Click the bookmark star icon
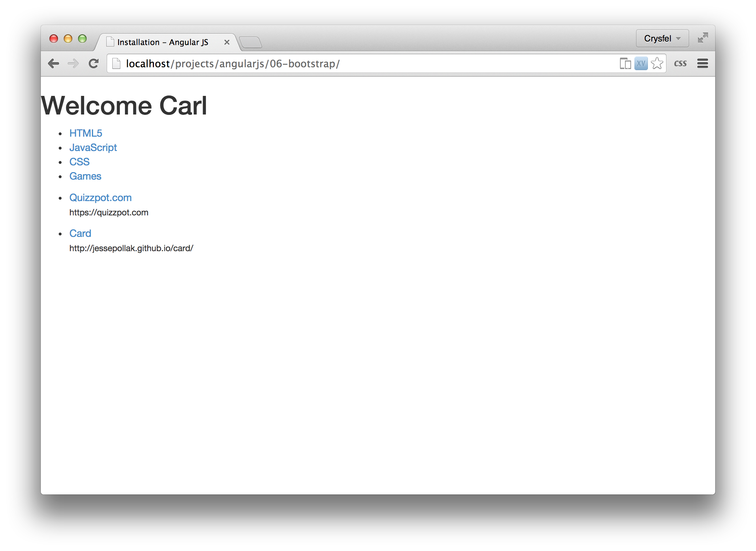 click(x=659, y=63)
